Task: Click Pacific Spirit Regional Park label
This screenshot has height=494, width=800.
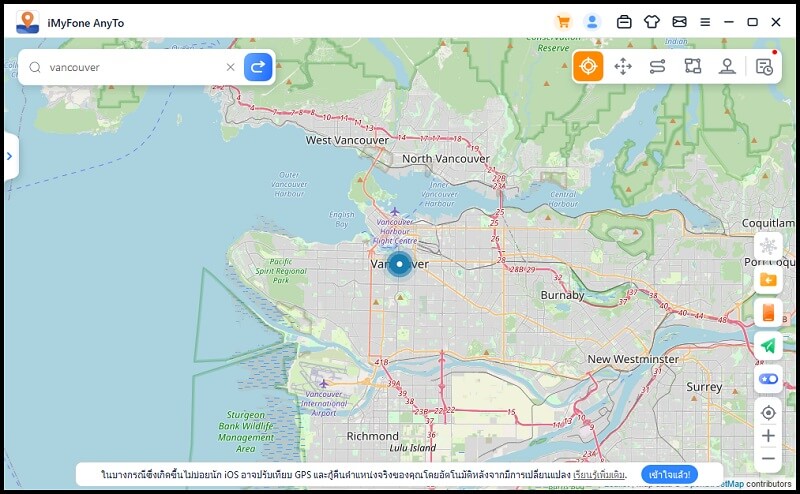Action: pos(281,270)
